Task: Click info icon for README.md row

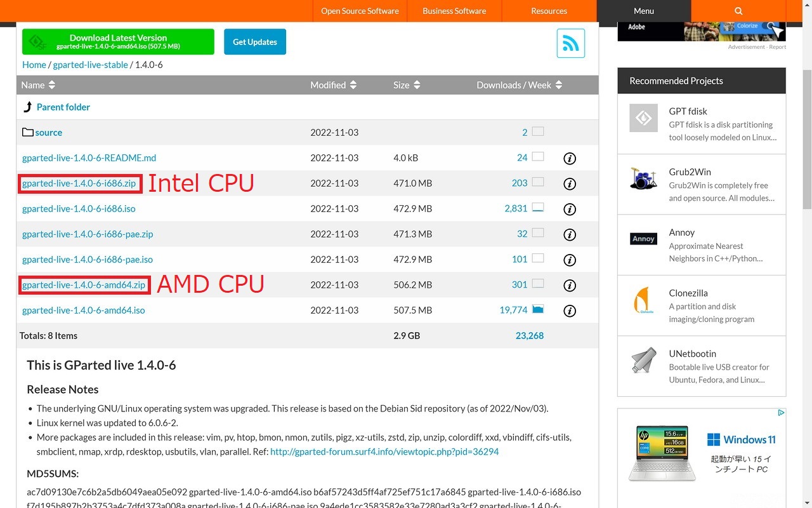Action: pyautogui.click(x=570, y=158)
